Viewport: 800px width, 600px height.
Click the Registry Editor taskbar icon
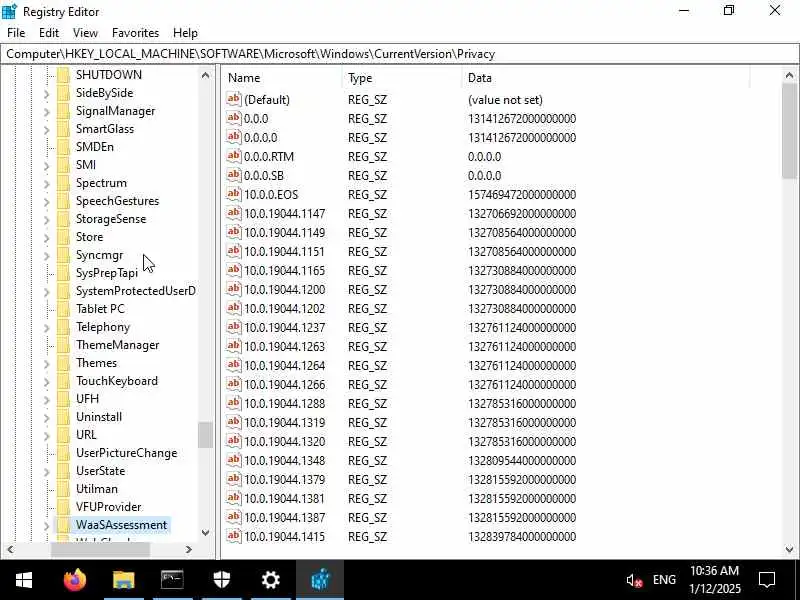(320, 580)
